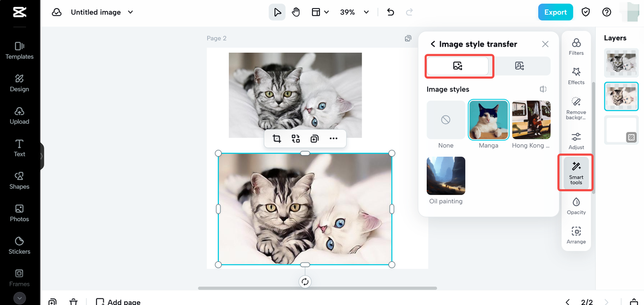Toggle the compare before/after icon
Screen dimensions: 644x305
click(543, 89)
